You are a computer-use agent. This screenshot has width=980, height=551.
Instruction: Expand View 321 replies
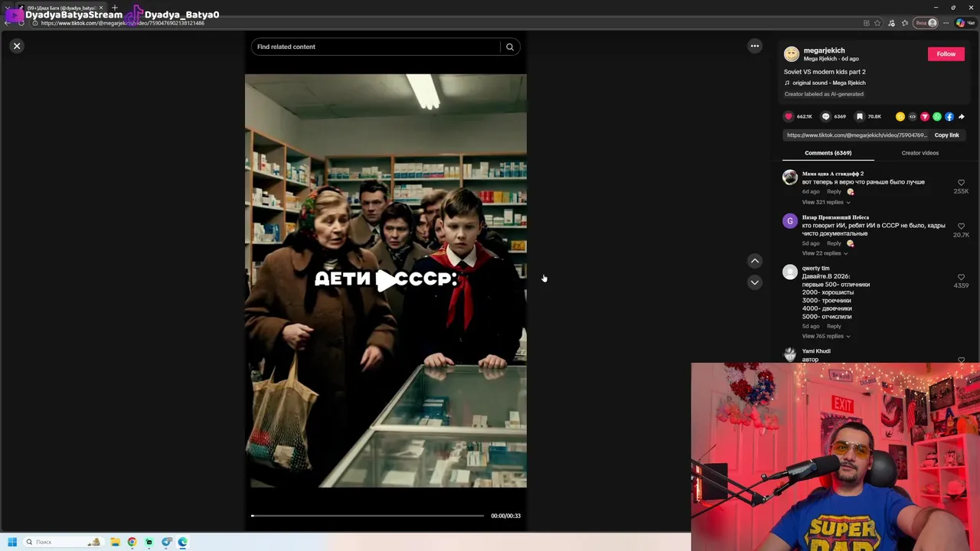coord(826,202)
